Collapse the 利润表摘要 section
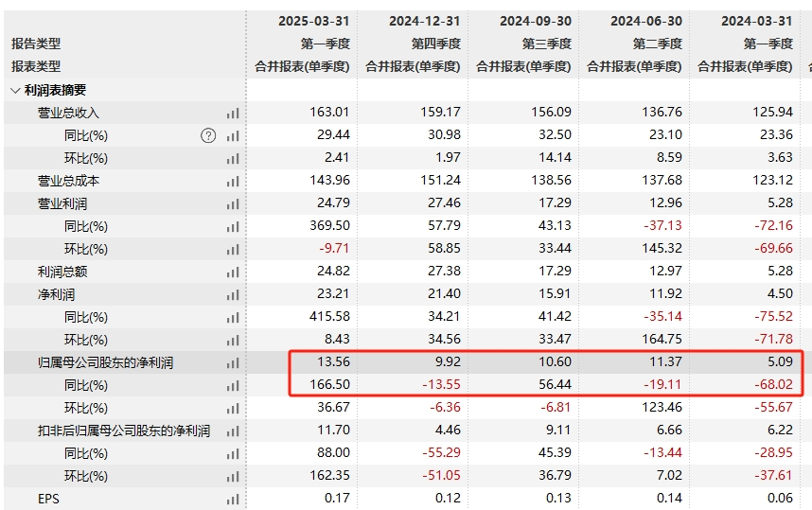Viewport: 812px width, 510px height. 15,91
